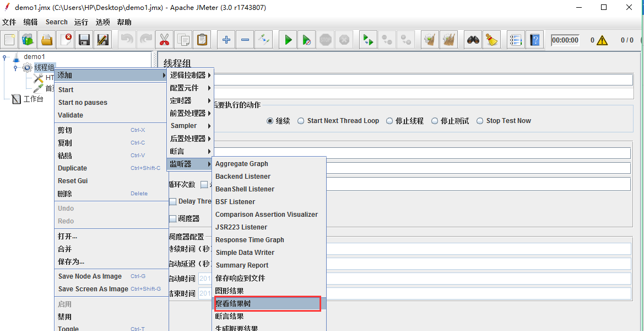644x331 pixels.
Task: Collapse the 线程组 tree node toggle
Action: tap(15, 67)
